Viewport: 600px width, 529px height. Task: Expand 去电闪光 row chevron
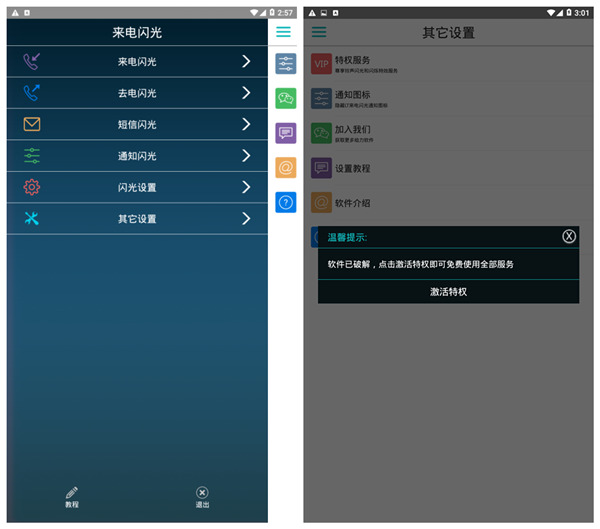(246, 93)
